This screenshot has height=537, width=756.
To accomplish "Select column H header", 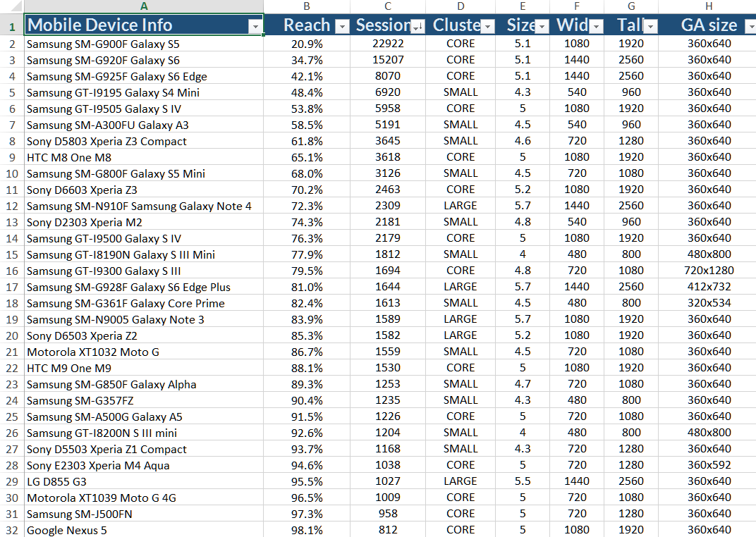I will (708, 6).
